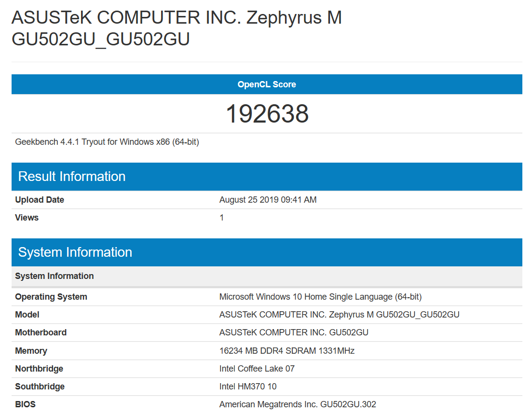Click the Northbridge label
The width and height of the screenshot is (532, 415).
click(39, 369)
